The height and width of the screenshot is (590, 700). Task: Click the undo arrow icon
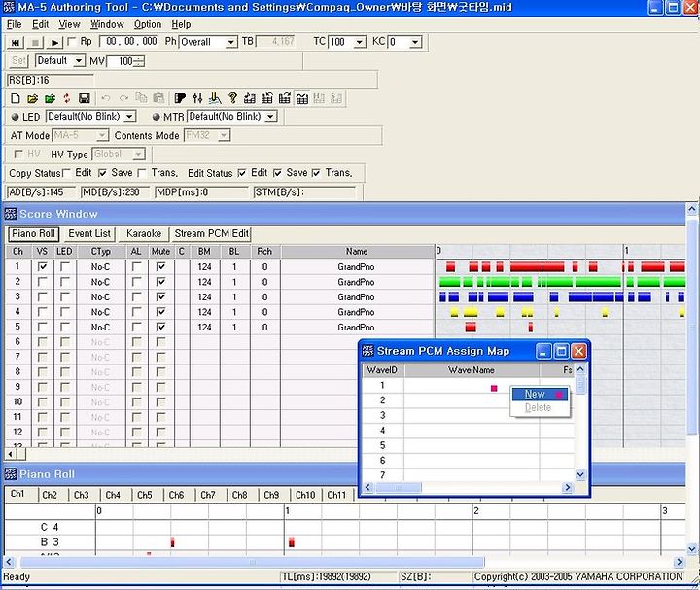pos(106,98)
